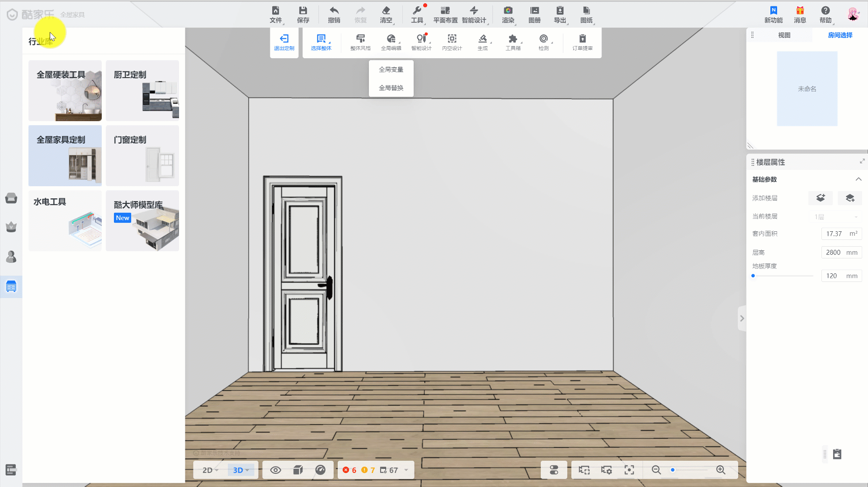This screenshot has height=487, width=868.
Task: Open the 门窗定制 category card
Action: tap(142, 155)
